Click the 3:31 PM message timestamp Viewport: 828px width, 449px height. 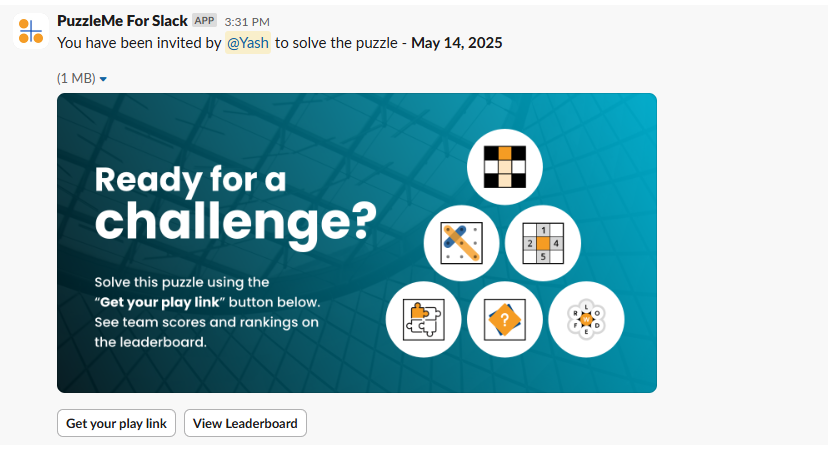[247, 22]
